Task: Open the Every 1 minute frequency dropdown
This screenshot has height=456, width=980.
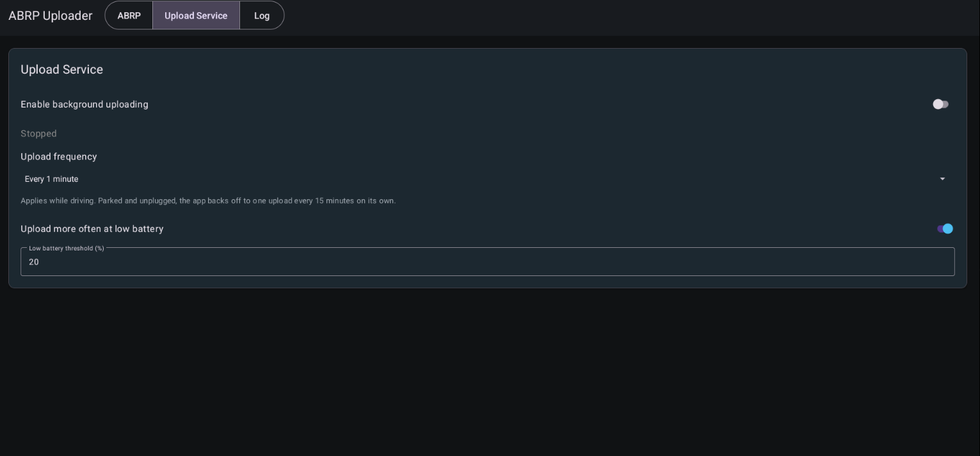Action: [487, 179]
